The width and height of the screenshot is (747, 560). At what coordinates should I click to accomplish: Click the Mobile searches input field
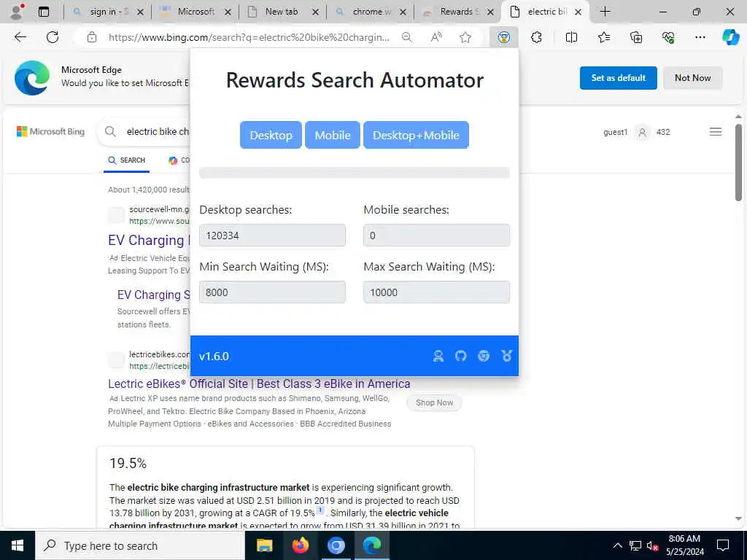436,236
